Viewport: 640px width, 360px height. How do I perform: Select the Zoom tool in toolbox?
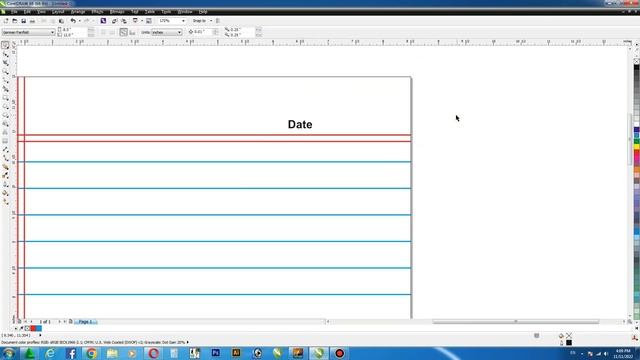5,71
